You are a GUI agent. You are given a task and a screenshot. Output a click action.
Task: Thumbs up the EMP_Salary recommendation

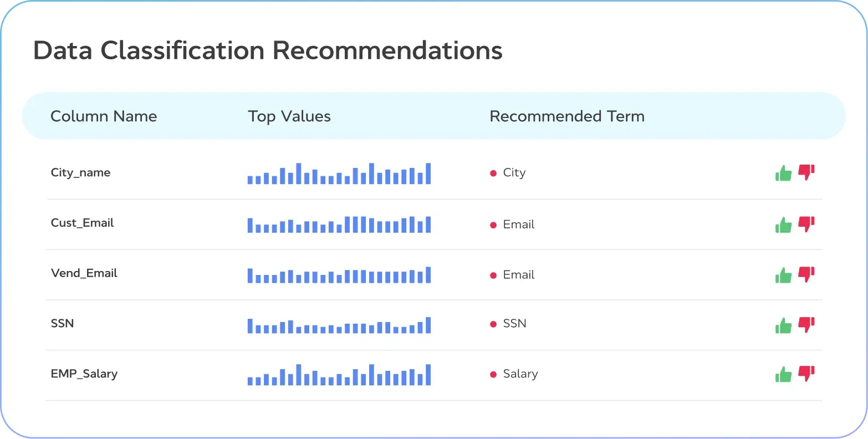(783, 375)
